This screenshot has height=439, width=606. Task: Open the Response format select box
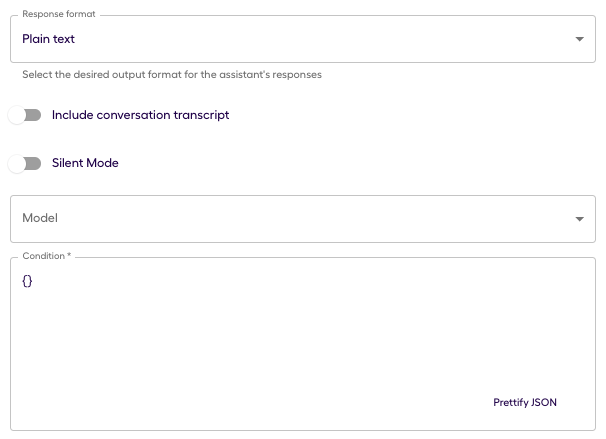pyautogui.click(x=303, y=39)
